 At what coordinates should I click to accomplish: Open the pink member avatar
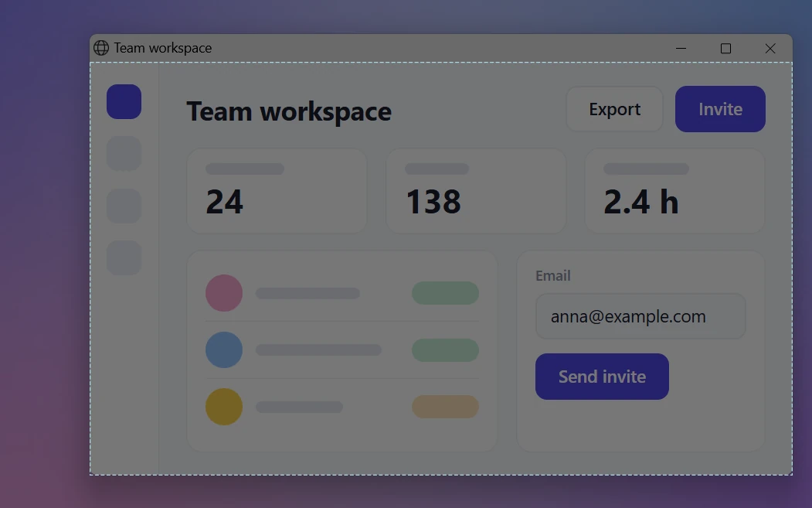point(224,293)
